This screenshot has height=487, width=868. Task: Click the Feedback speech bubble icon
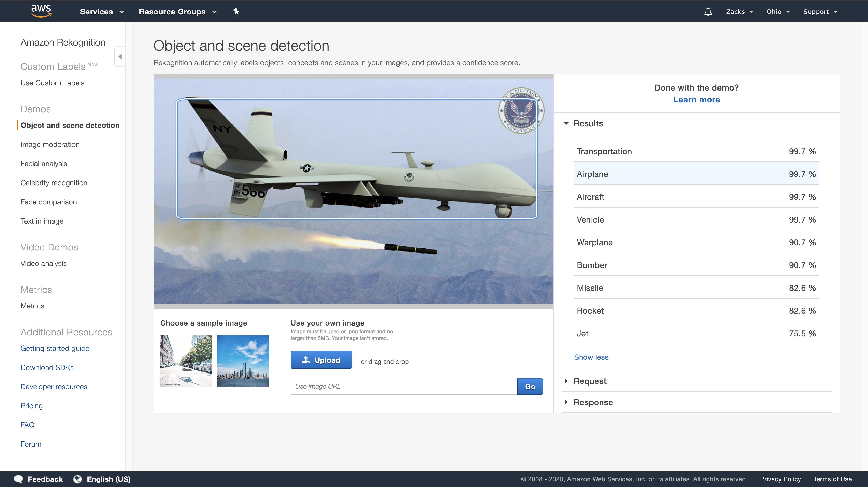pyautogui.click(x=19, y=479)
